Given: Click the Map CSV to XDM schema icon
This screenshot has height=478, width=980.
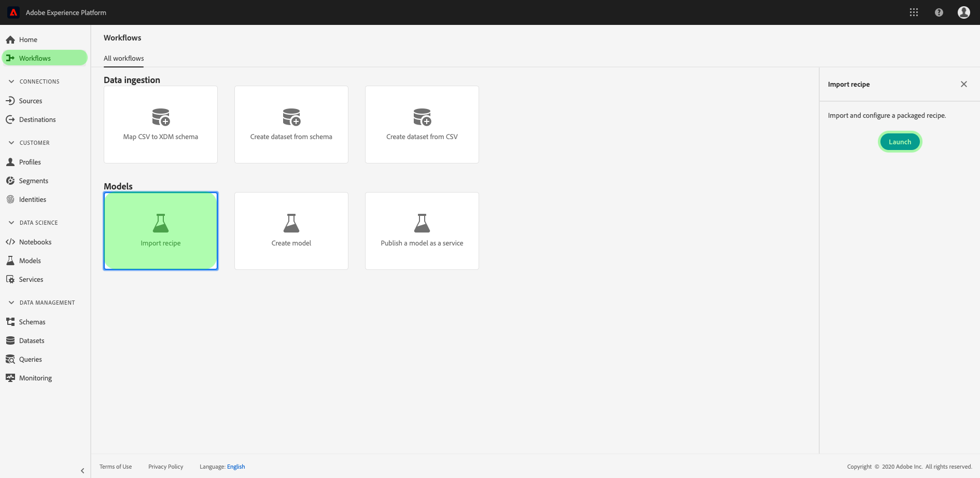Looking at the screenshot, I should pos(161,117).
